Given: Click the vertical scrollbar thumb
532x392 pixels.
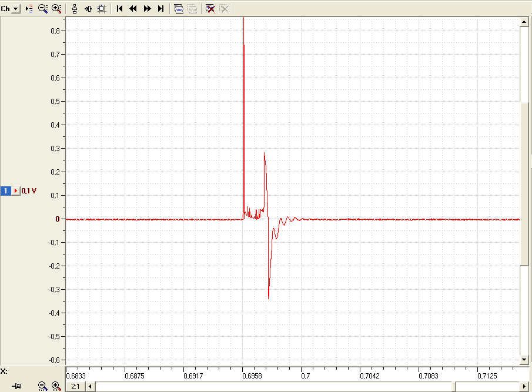Looking at the screenshot, I should 524,183.
